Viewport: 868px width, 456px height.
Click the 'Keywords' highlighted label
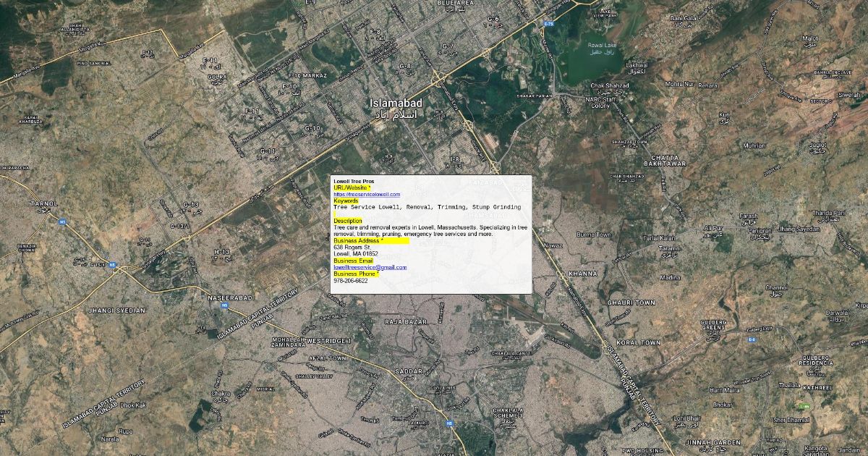[346, 201]
